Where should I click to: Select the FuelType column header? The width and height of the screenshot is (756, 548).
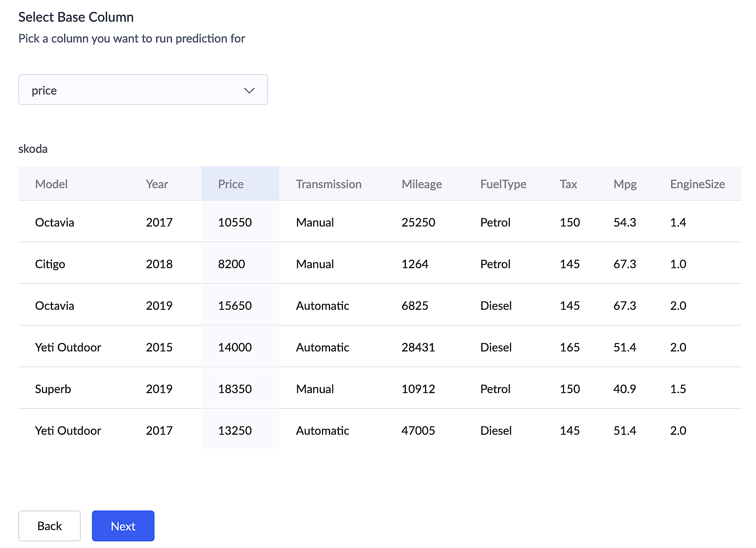tap(503, 184)
